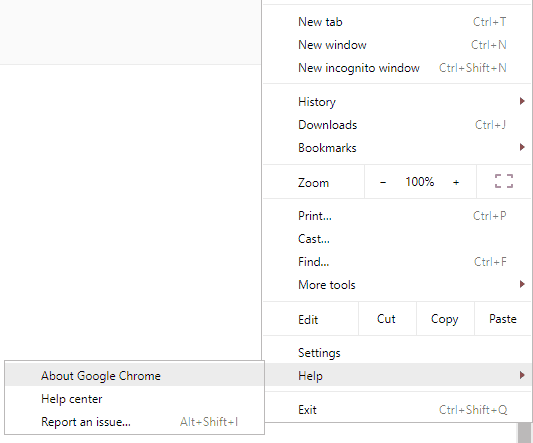
Task: Decrease zoom with the minus button
Action: click(x=383, y=183)
